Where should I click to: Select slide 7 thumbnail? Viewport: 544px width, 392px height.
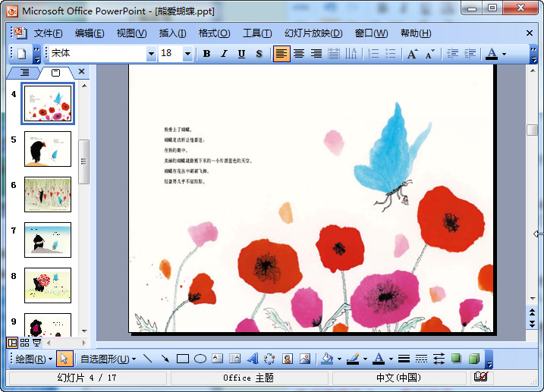pos(48,240)
